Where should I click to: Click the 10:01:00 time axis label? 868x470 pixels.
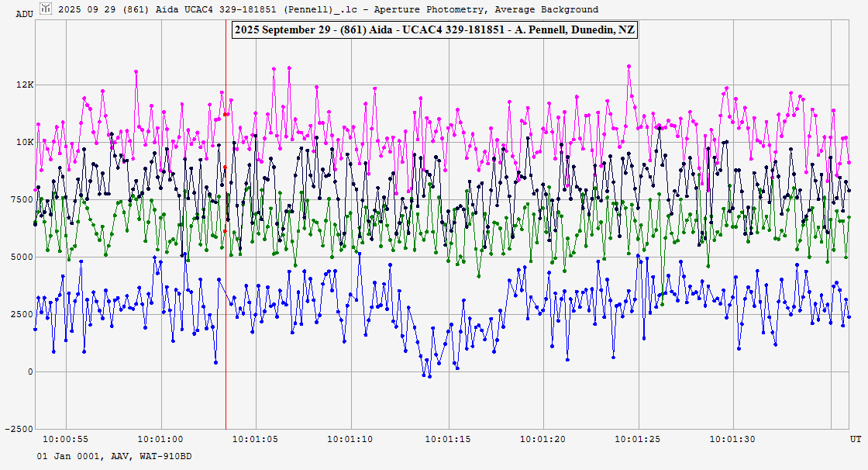(x=161, y=439)
